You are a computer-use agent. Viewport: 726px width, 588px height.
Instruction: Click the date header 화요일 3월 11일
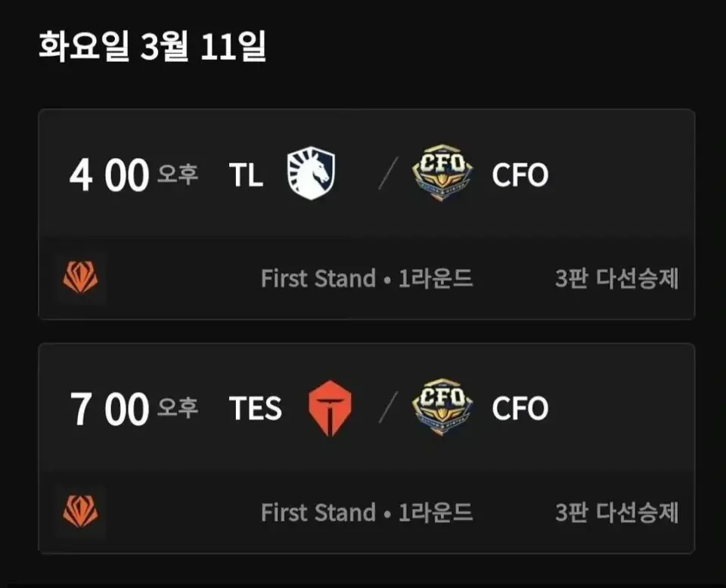coord(152,46)
